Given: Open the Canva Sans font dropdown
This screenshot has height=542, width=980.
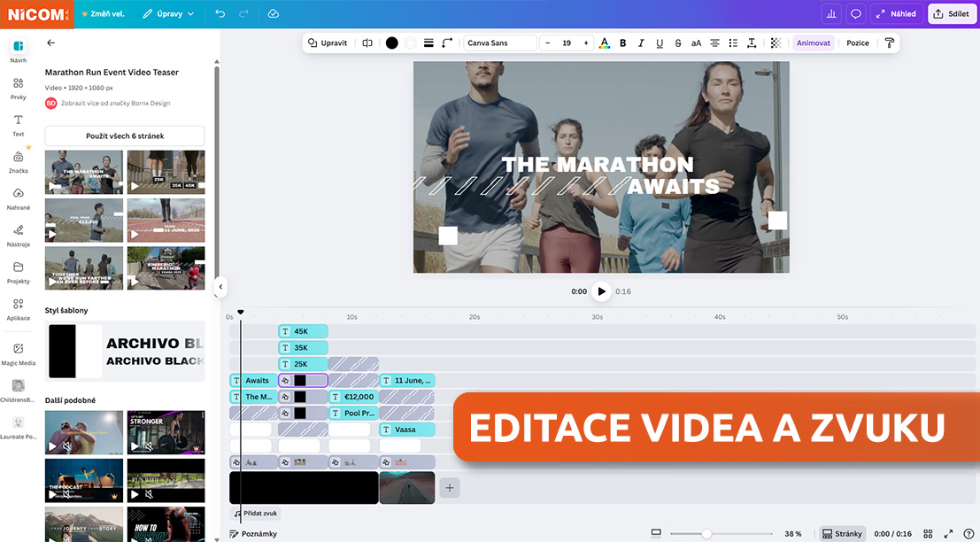Looking at the screenshot, I should tap(499, 43).
